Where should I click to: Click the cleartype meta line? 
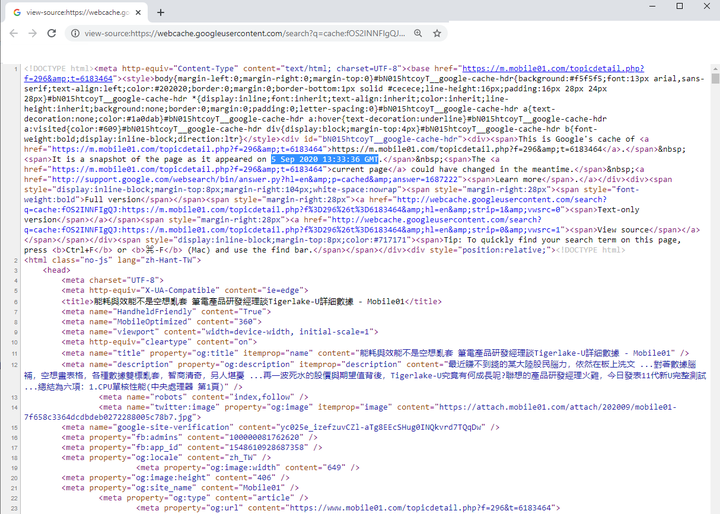(x=159, y=342)
